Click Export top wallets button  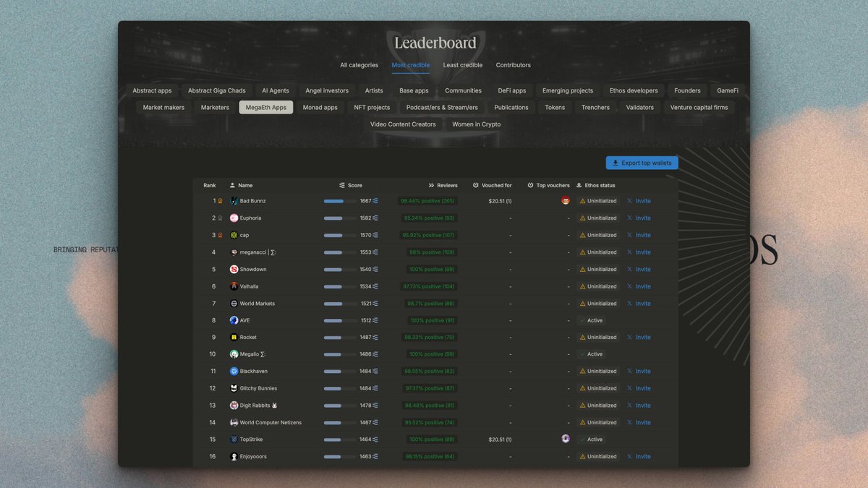[x=642, y=163]
